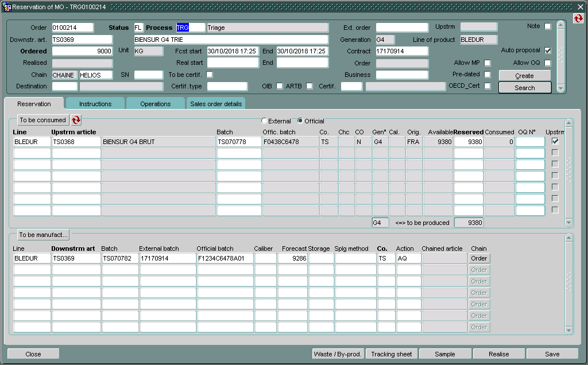This screenshot has width=588, height=365.
Task: Click the application icon in the title bar
Action: [x=7, y=7]
